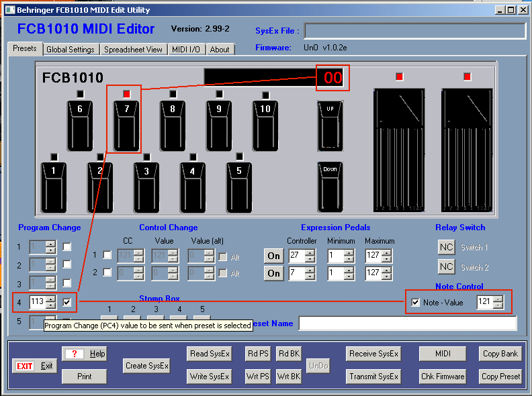Viewport: 532px width, 396px height.
Task: Enable Control Change 2 checkbox
Action: pyautogui.click(x=107, y=272)
